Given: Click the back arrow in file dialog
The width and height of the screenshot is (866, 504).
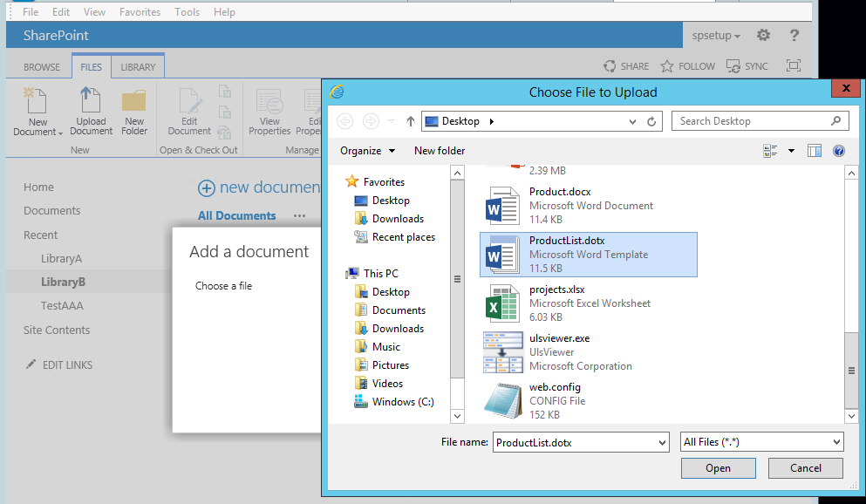Looking at the screenshot, I should (x=345, y=121).
